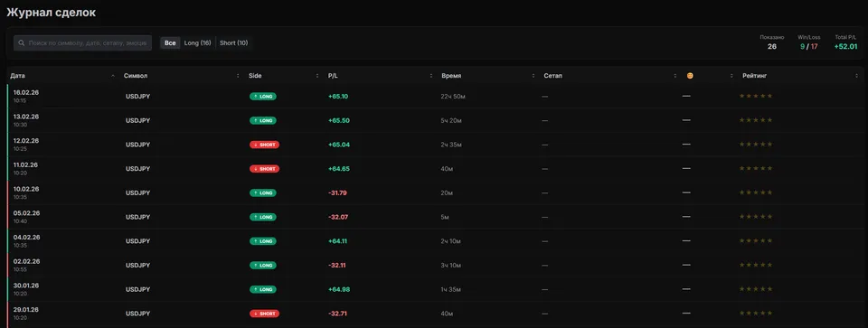
Task: Click the LONG badge on 16.02.26 row
Action: [263, 97]
